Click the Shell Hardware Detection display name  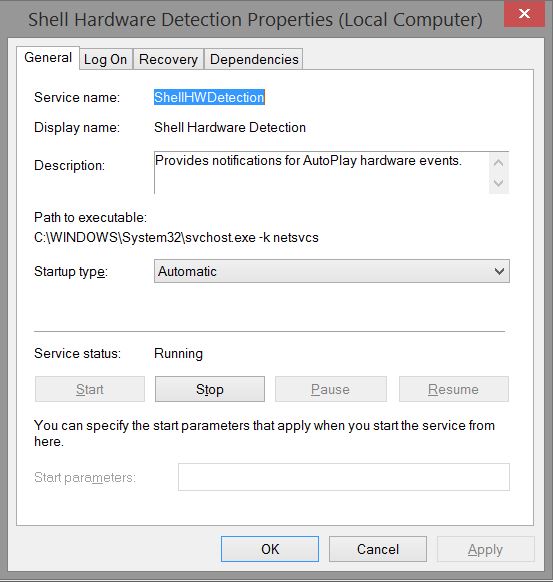[x=230, y=127]
